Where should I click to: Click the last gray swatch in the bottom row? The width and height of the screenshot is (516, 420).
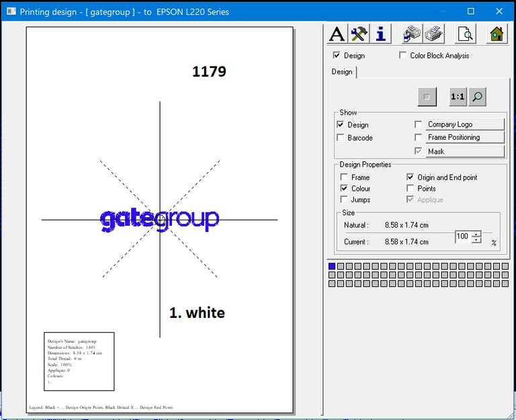point(505,284)
